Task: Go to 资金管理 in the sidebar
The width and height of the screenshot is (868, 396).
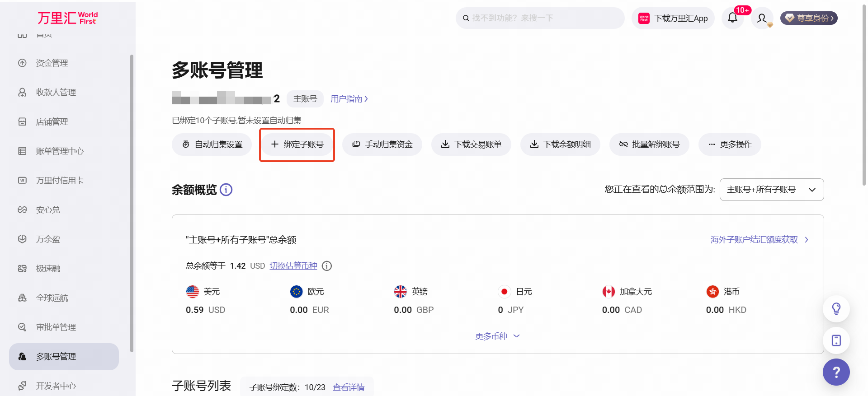Action: tap(52, 63)
